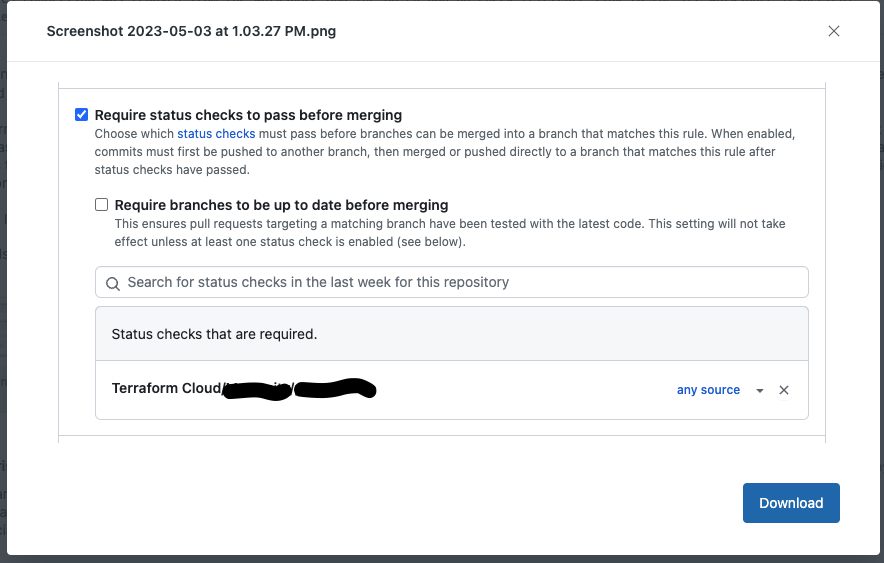884x563 pixels.
Task: Select the Terraform Cloud status check name
Action: [x=166, y=389]
